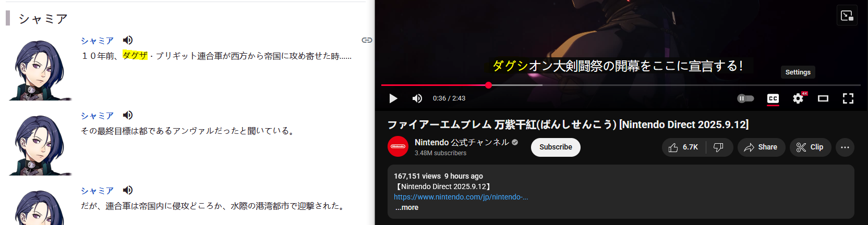This screenshot has width=868, height=225.
Task: Open Nintendo channel avatar
Action: 398,147
